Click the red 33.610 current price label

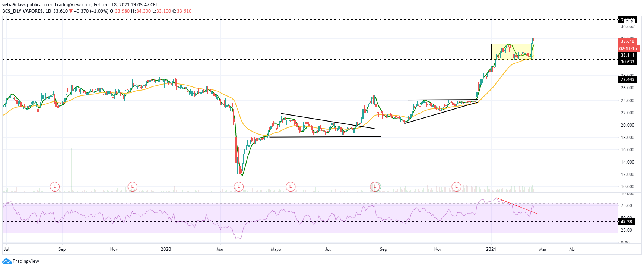click(x=628, y=41)
